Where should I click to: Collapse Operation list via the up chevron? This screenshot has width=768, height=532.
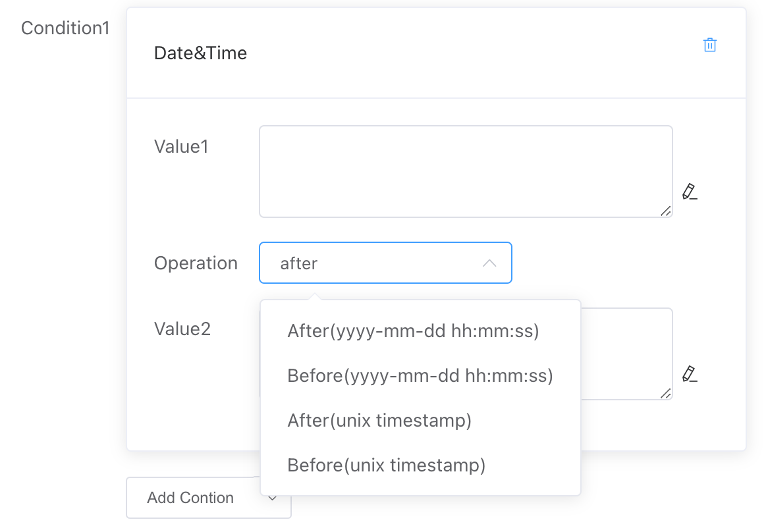(489, 263)
